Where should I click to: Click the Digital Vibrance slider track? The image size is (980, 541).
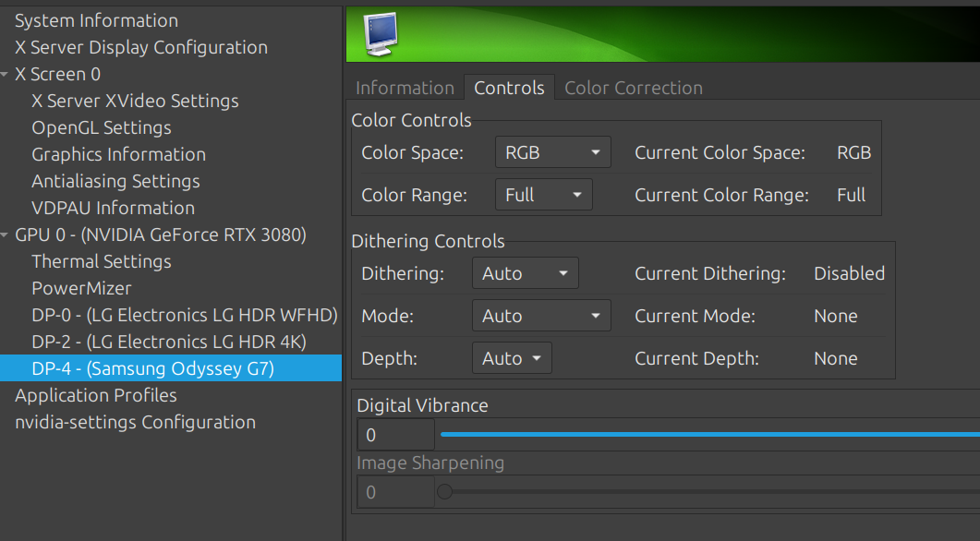(x=710, y=434)
